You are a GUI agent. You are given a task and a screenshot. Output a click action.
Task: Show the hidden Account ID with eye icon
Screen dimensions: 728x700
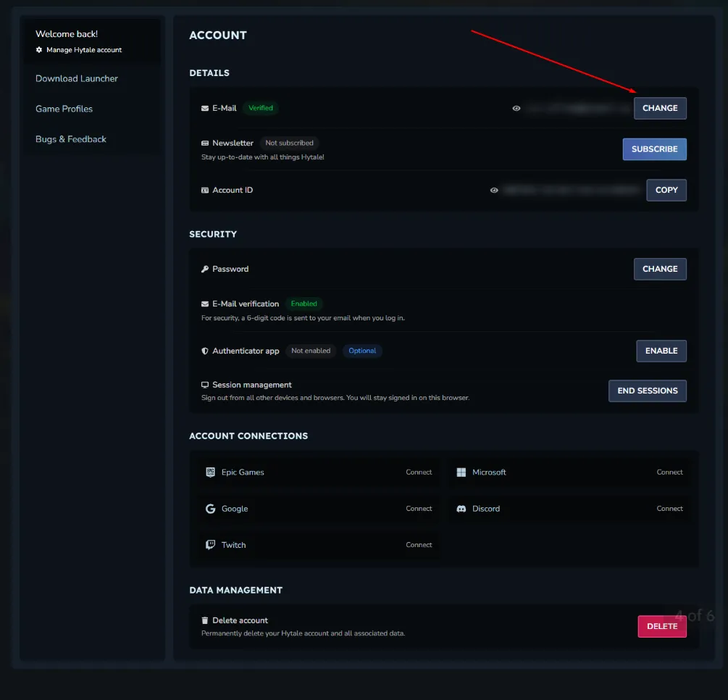click(494, 190)
